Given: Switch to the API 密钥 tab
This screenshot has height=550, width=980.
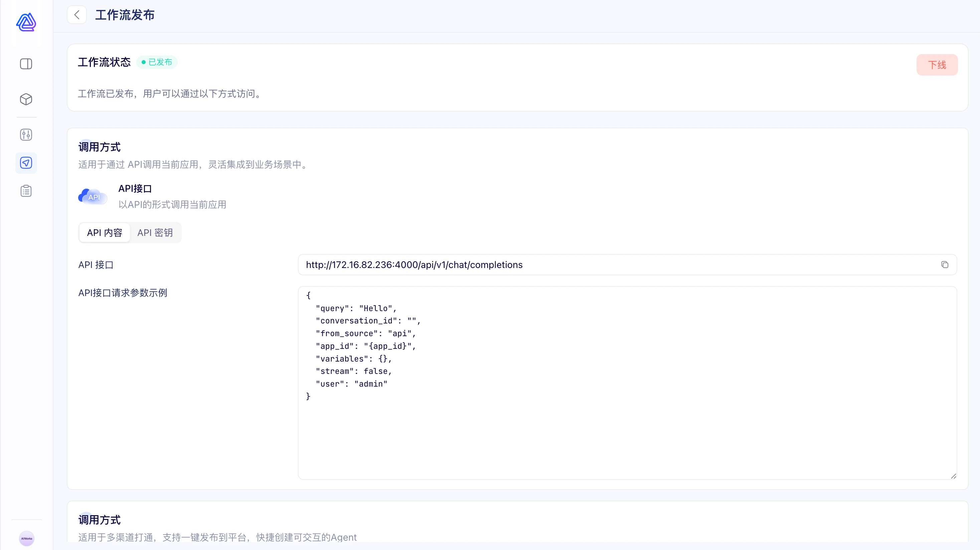Looking at the screenshot, I should coord(155,233).
